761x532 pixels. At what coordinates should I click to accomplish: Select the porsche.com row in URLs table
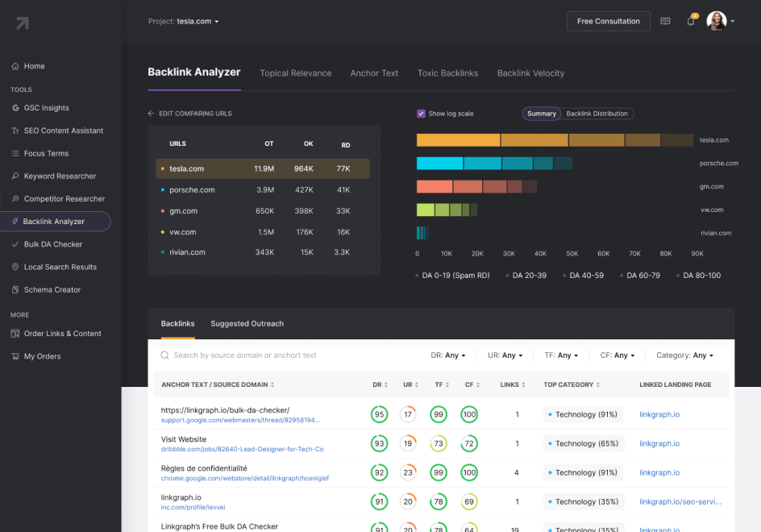(263, 189)
